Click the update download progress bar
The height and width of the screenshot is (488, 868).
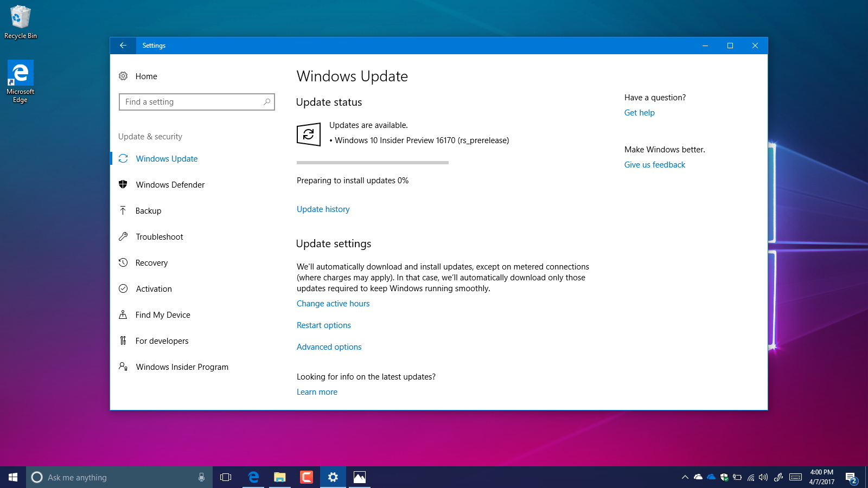[x=372, y=162]
